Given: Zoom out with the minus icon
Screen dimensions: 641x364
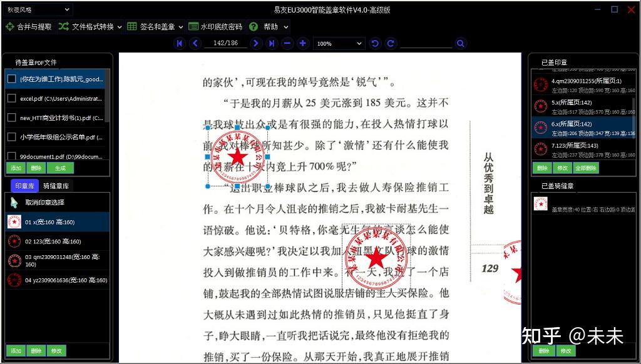Looking at the screenshot, I should tap(287, 43).
